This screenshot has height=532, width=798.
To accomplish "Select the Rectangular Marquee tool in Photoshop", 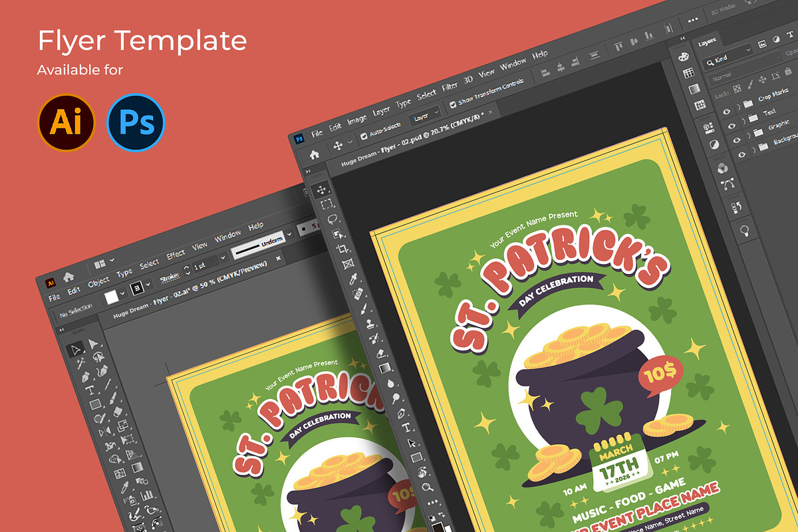I will [327, 204].
